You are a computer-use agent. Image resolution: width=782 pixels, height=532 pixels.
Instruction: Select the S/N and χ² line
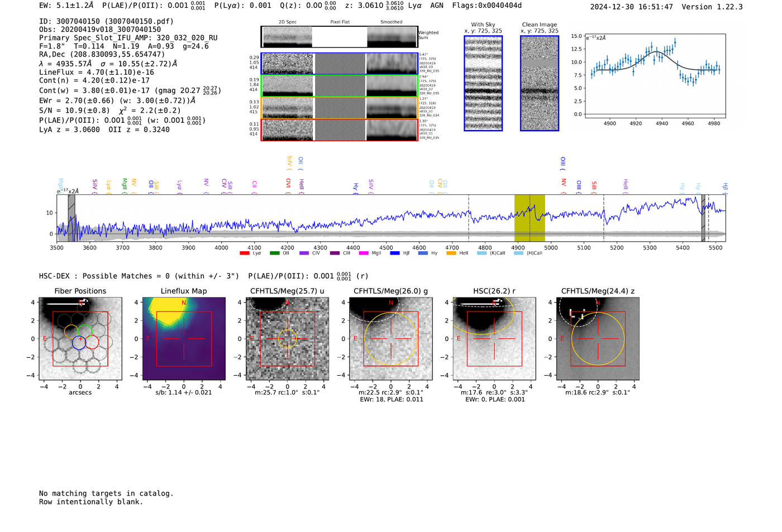(110, 111)
